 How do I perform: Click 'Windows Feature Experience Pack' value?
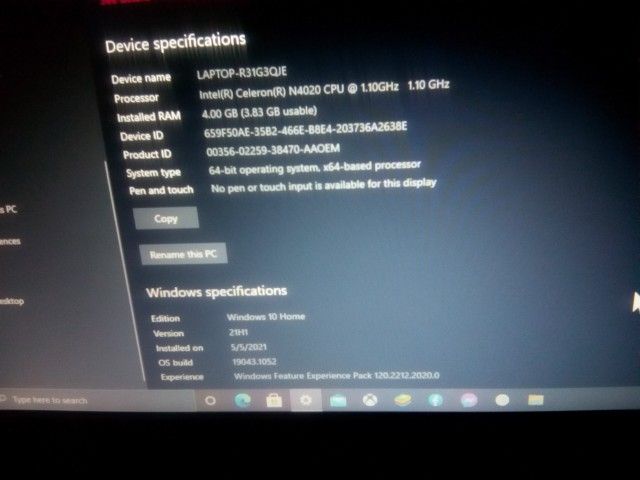(337, 376)
